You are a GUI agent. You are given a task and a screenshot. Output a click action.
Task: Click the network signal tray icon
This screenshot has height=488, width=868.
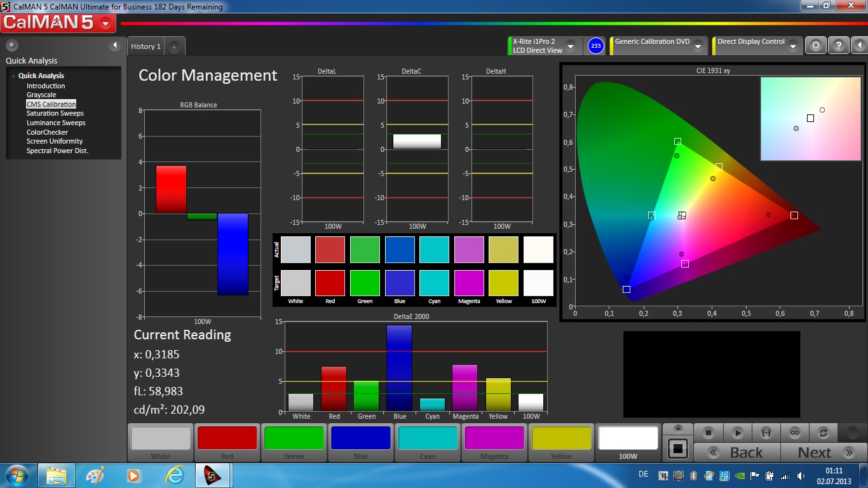[785, 475]
